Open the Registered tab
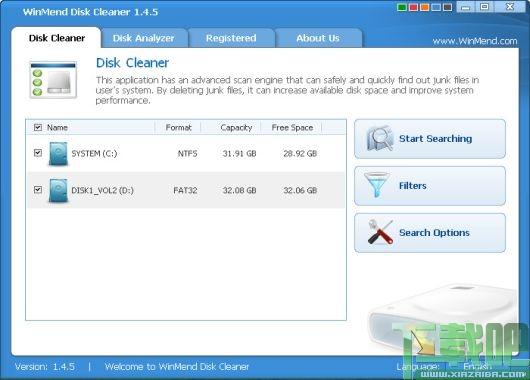 [231, 38]
